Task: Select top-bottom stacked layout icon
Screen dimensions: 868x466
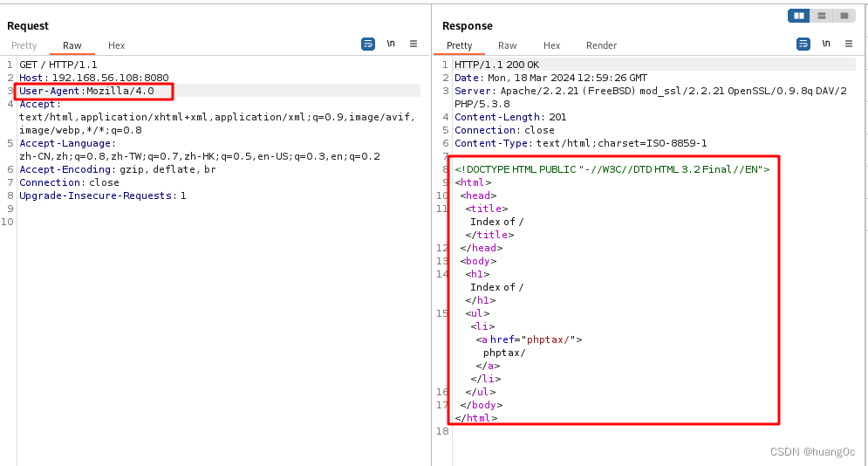Action: click(822, 16)
